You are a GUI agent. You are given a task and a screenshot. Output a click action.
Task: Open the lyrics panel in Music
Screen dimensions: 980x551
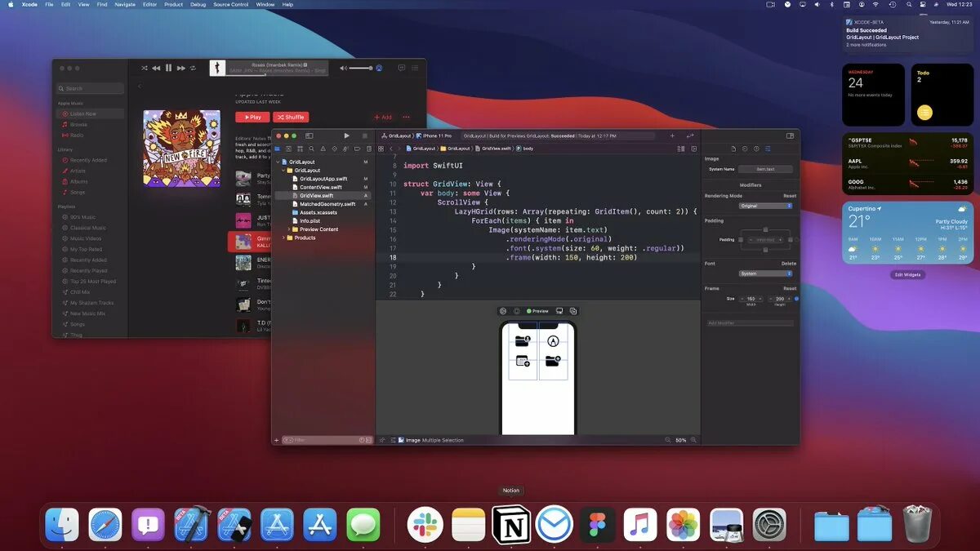(401, 68)
